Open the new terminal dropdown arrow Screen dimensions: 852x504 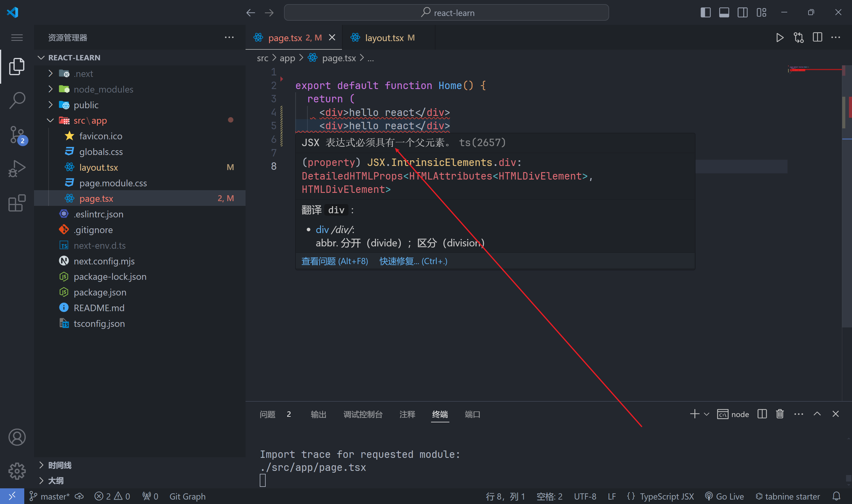click(x=707, y=414)
